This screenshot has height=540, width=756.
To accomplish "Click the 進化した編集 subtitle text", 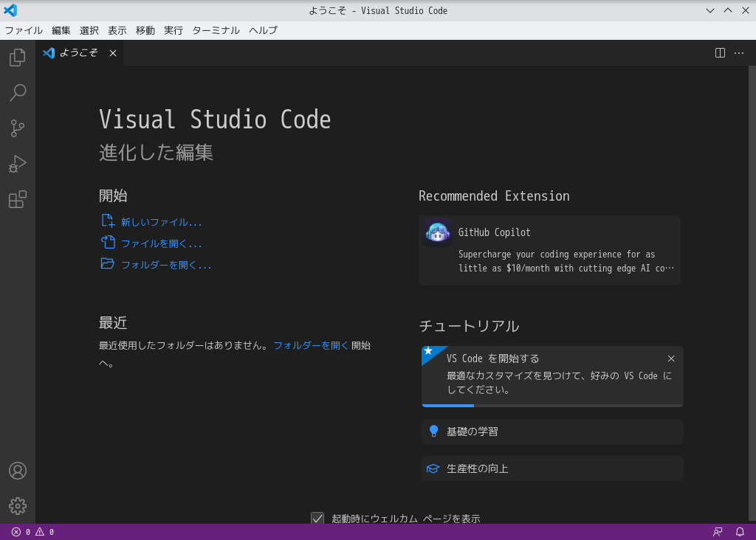I will [x=157, y=152].
